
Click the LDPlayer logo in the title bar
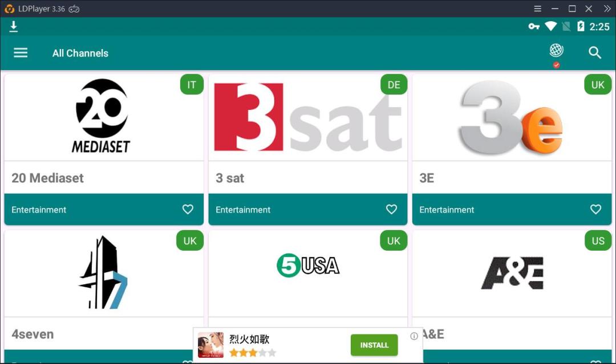coord(10,9)
